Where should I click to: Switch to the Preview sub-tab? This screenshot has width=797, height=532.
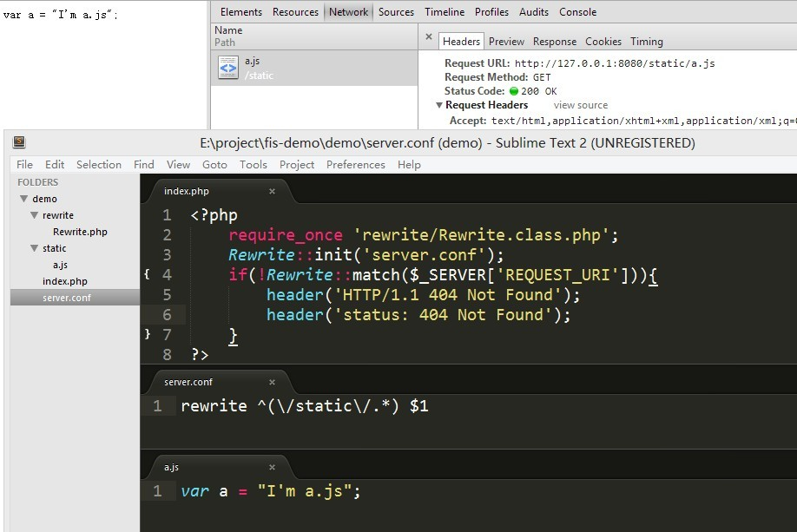(x=506, y=42)
